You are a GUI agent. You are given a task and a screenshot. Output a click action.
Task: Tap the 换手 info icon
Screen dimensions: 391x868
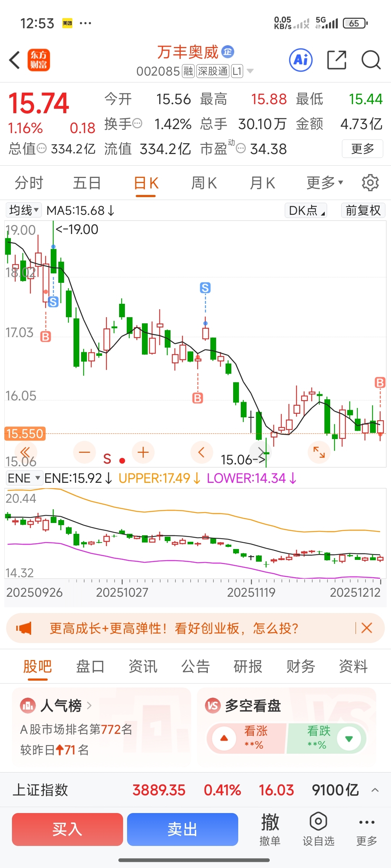138,124
